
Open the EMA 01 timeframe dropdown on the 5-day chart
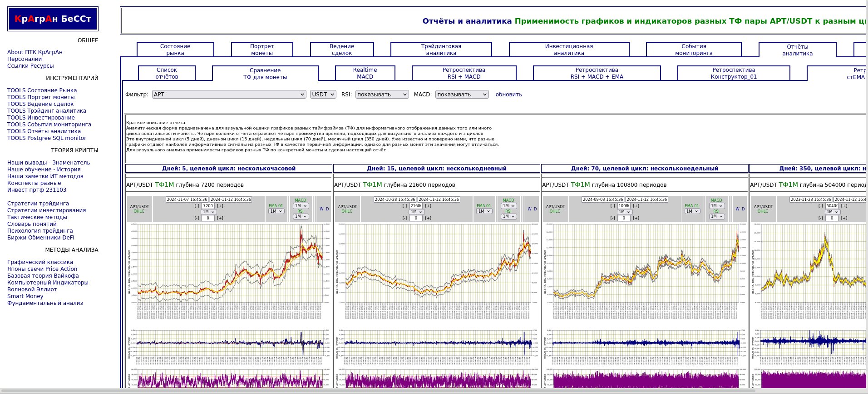pos(276,211)
